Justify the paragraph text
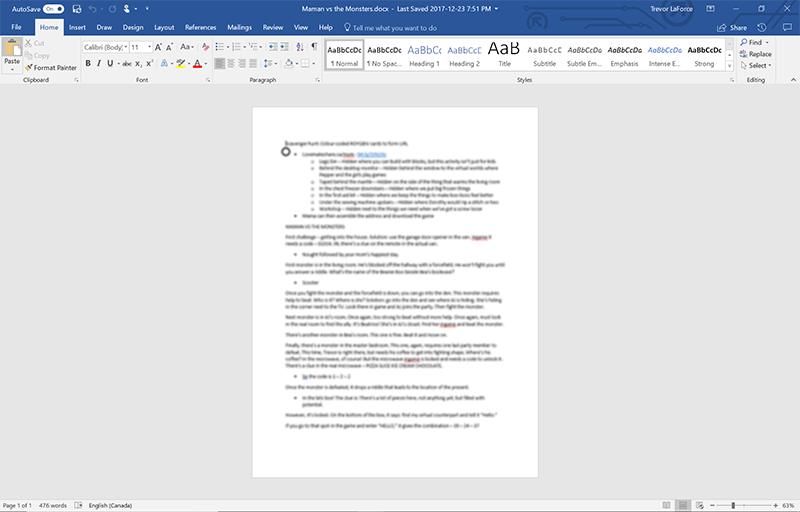The image size is (800, 512). coord(253,64)
